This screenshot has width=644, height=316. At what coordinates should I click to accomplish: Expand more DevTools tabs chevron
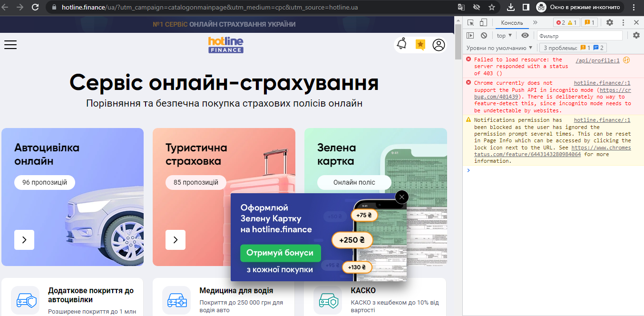[x=535, y=22]
